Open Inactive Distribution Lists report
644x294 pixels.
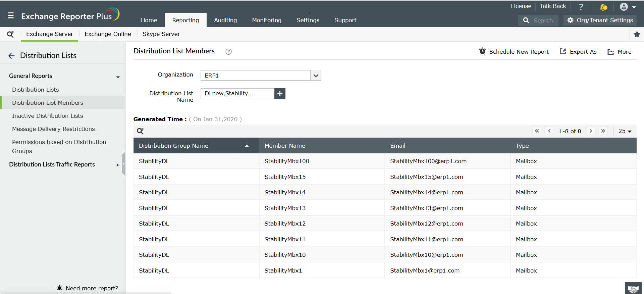click(x=48, y=116)
